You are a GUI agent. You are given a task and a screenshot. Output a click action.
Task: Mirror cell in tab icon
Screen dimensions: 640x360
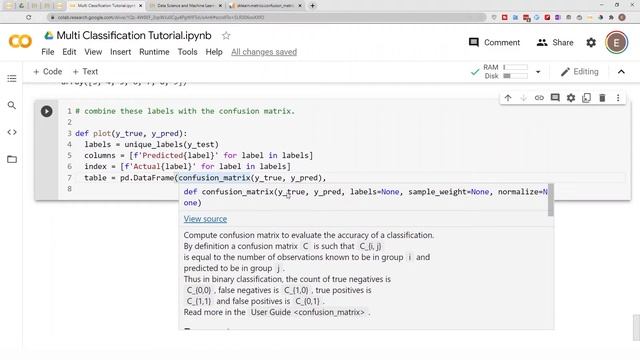click(x=587, y=98)
